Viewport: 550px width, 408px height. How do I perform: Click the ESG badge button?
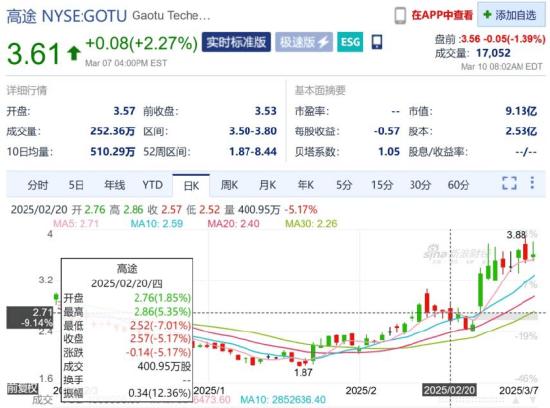(350, 42)
